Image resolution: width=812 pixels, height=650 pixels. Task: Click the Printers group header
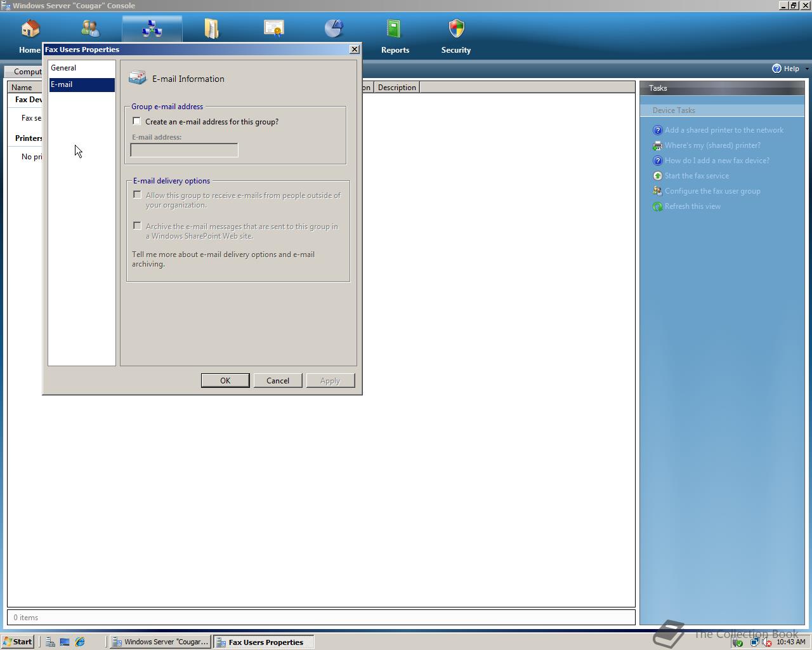(x=29, y=138)
